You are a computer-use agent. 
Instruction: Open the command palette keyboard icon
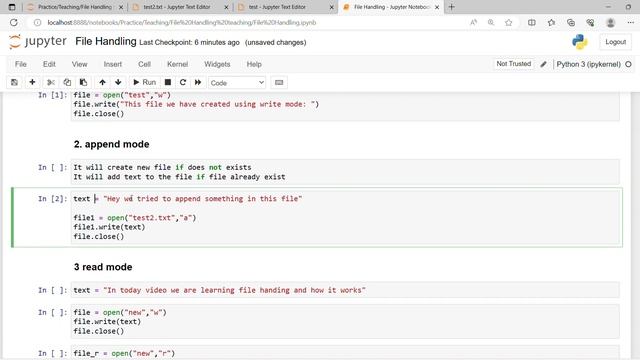tap(279, 82)
